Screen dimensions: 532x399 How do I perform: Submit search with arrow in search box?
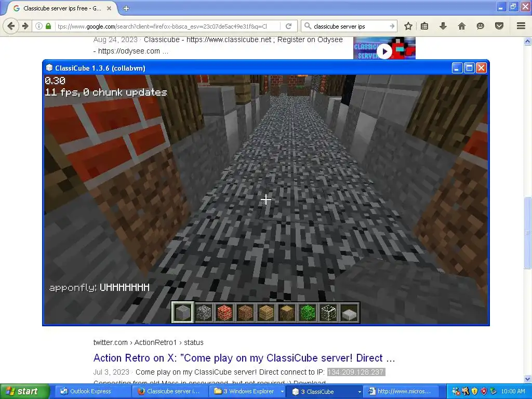[x=392, y=26]
